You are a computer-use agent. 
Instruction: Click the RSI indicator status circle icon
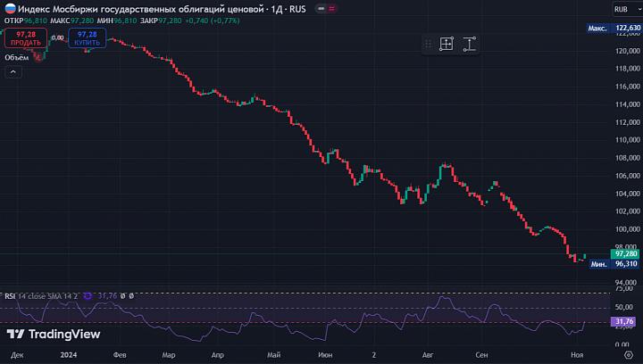[88, 295]
